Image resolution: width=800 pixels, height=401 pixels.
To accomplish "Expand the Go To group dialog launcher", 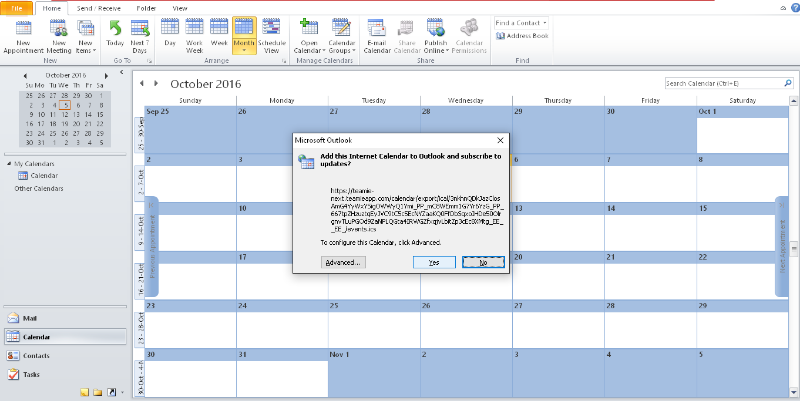I will point(150,61).
